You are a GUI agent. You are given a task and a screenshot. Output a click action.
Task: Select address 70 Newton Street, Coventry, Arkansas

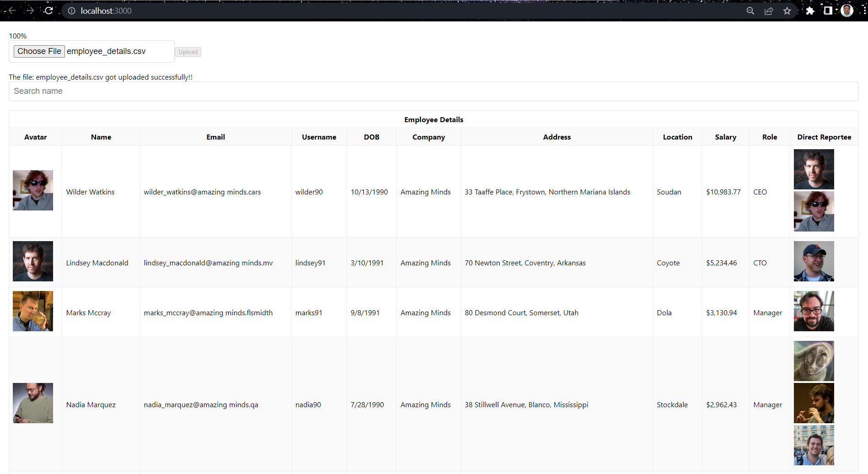click(525, 263)
